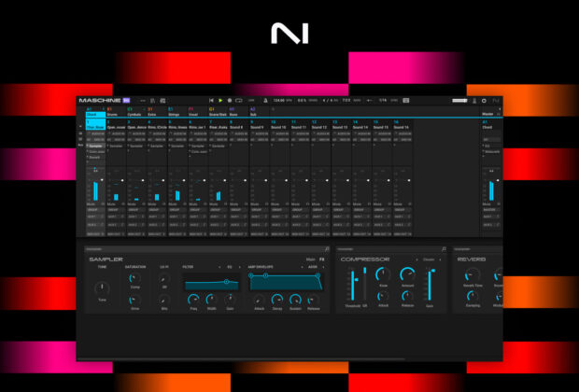579x392 pixels.
Task: Click the Filter Freq knob
Action: 193,300
